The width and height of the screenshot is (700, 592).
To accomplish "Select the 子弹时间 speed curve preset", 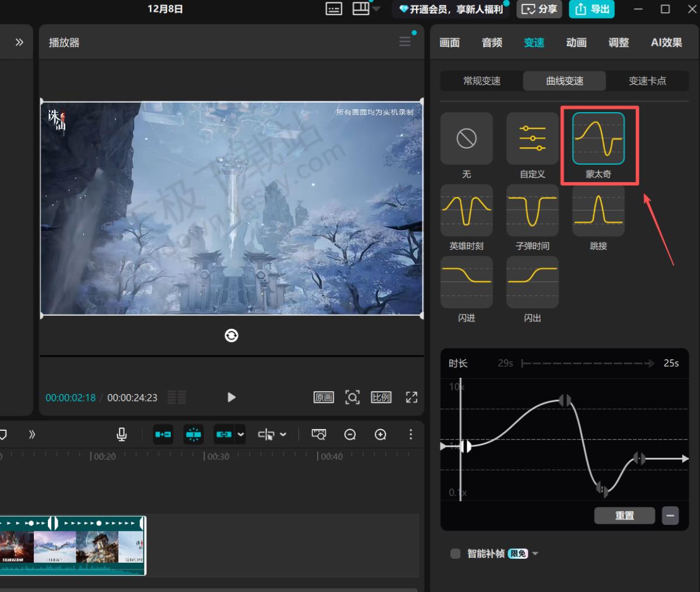I will [x=532, y=211].
